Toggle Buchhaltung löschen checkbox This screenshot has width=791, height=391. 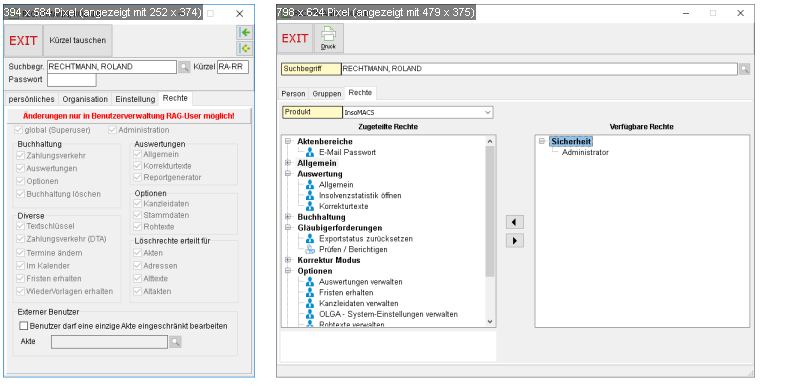click(x=21, y=194)
